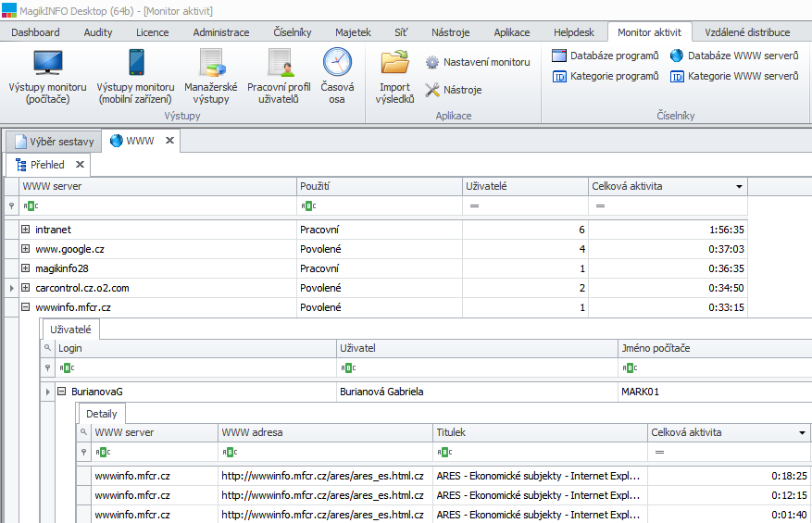
Task: Collapse the BurianovaG user row
Action: tap(61, 392)
